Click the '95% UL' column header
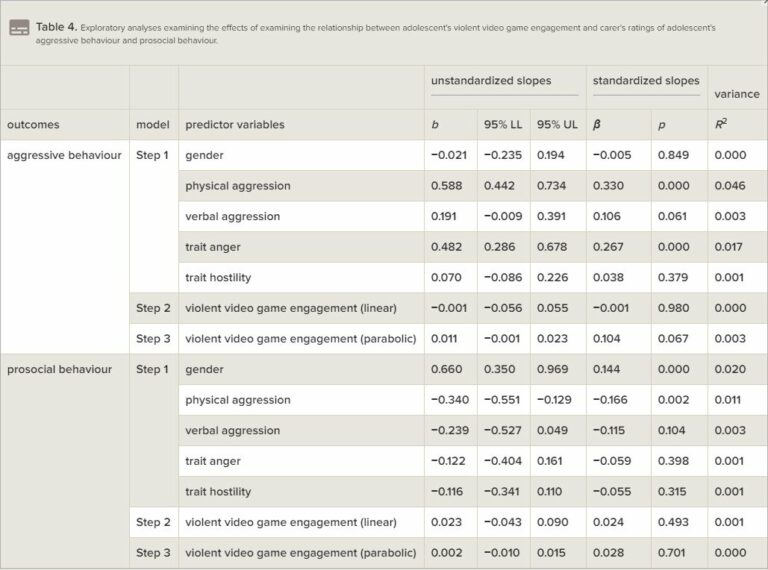The image size is (768, 570). [556, 125]
